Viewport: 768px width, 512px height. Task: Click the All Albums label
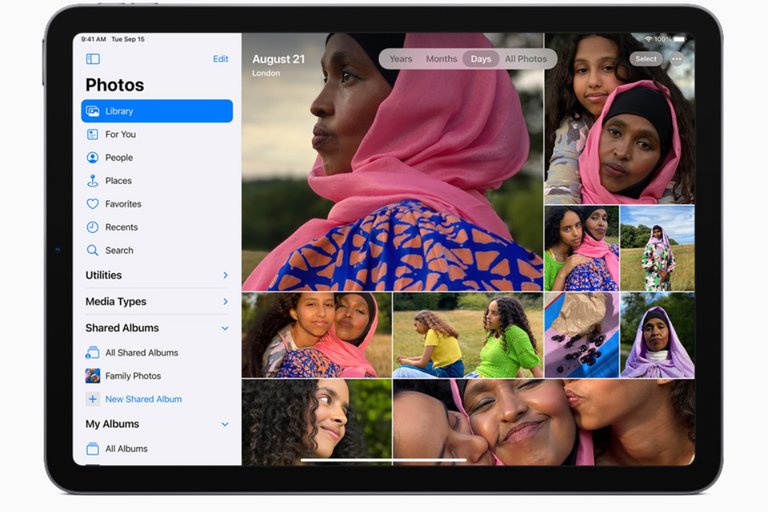126,449
